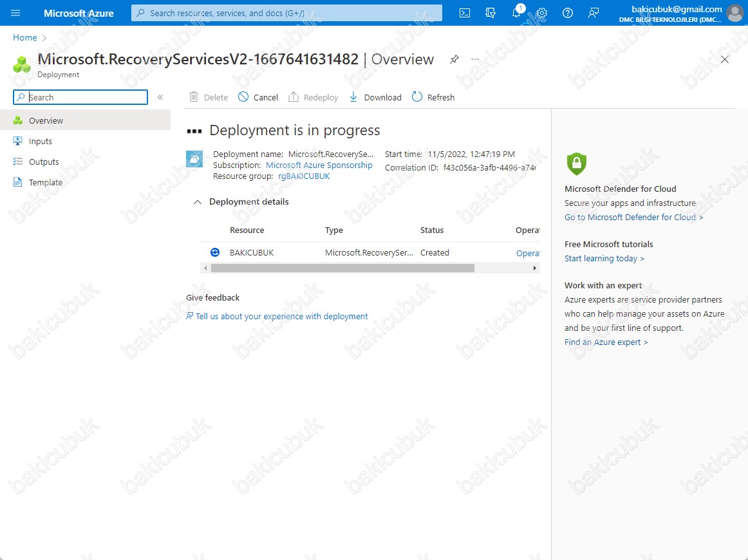The width and height of the screenshot is (748, 560).
Task: Click the horizontal scrollbar right arrow
Action: [x=535, y=268]
